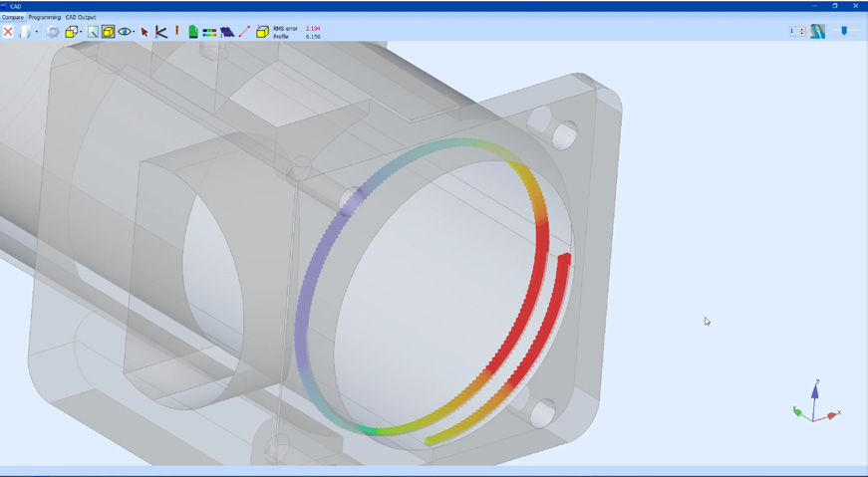Click the orange probe marker icon
The image size is (868, 477).
point(177,31)
